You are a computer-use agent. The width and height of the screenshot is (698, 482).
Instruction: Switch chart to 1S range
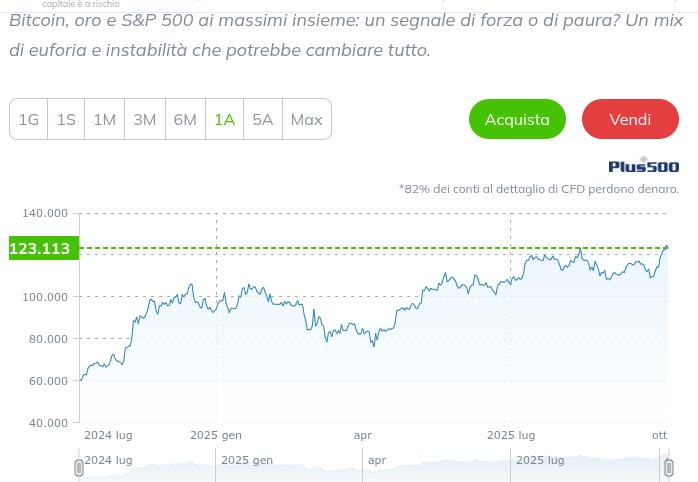tap(66, 119)
